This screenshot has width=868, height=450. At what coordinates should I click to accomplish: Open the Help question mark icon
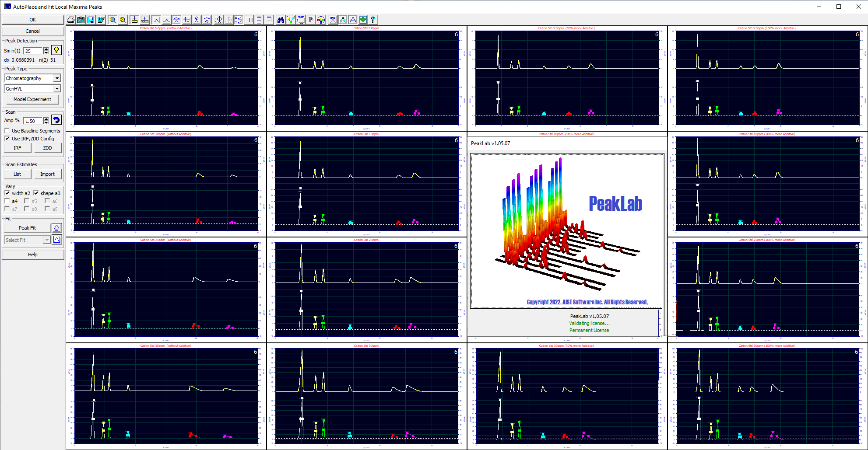373,19
